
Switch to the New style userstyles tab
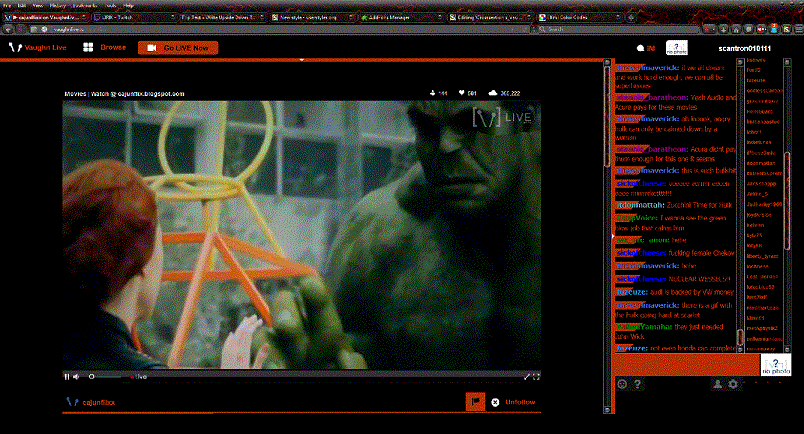pyautogui.click(x=311, y=17)
